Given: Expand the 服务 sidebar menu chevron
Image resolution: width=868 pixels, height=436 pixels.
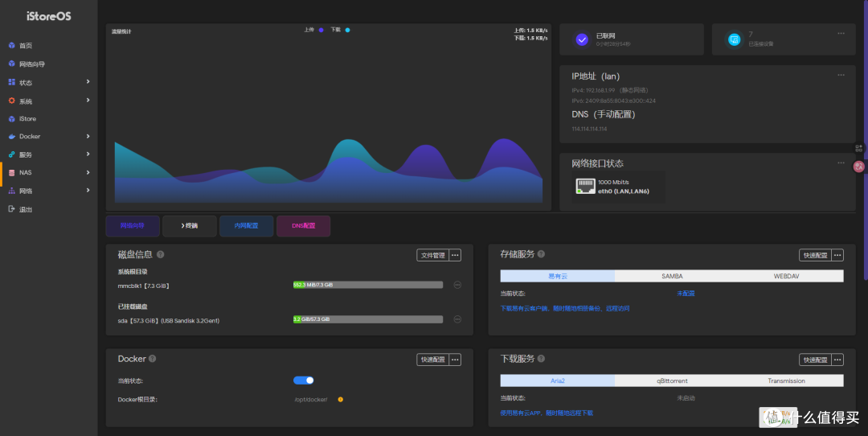Looking at the screenshot, I should (88, 154).
